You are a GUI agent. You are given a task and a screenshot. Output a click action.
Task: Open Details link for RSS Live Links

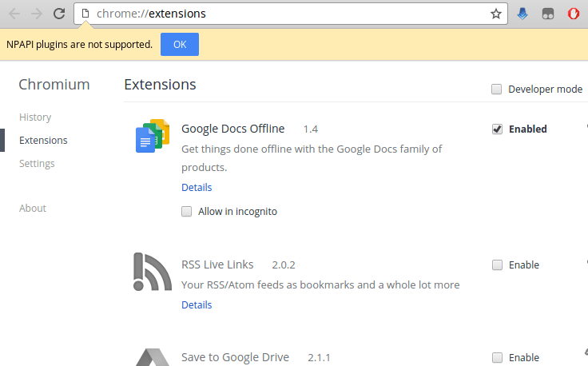[x=197, y=304]
